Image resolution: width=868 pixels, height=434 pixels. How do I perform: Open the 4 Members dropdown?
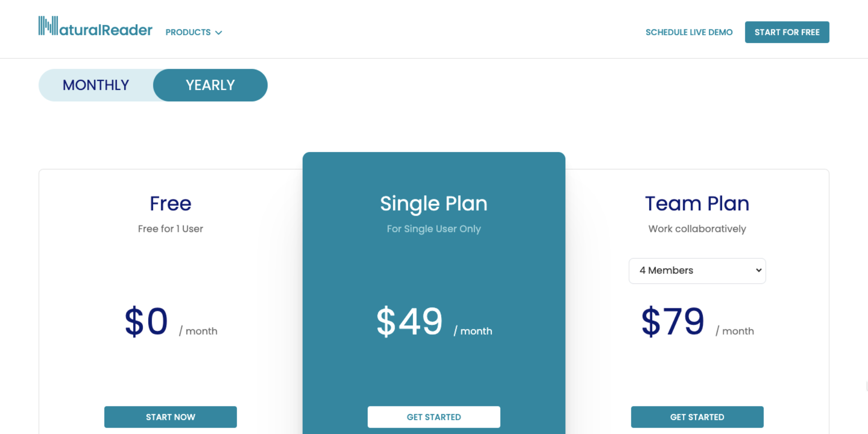click(x=697, y=271)
